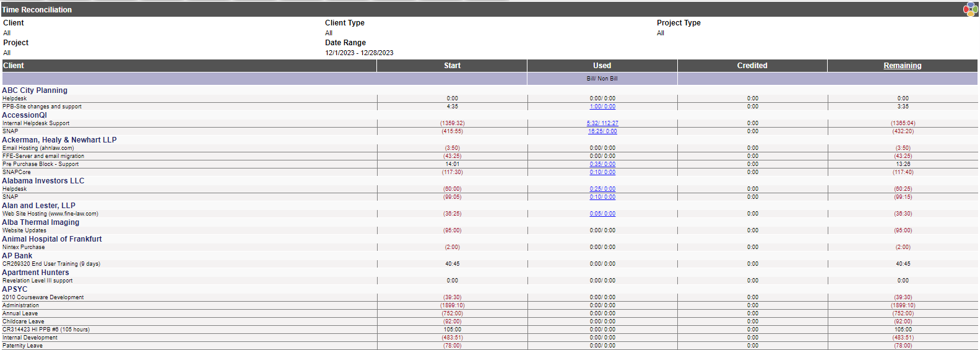Select the ABC City Planning client heading

pyautogui.click(x=35, y=90)
